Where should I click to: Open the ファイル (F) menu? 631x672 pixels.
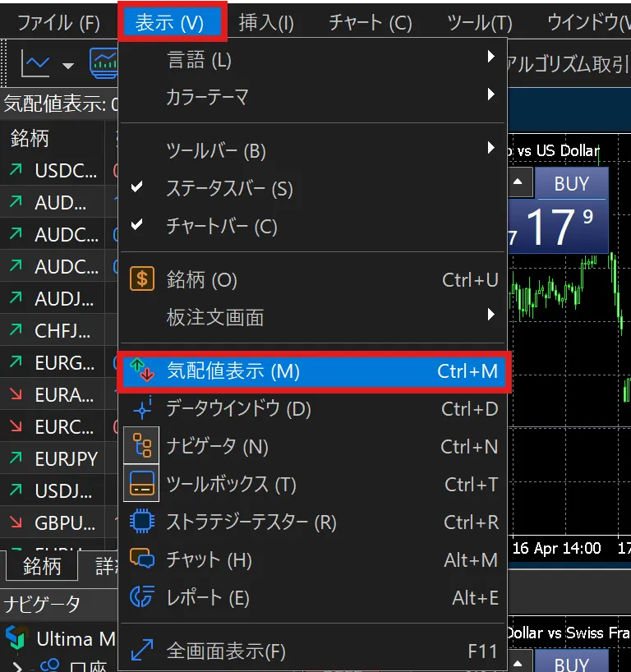pos(58,23)
